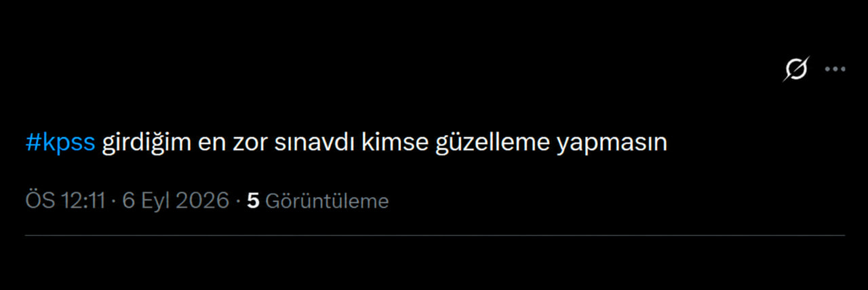View the 5 Görüntüleme view count

[317, 201]
